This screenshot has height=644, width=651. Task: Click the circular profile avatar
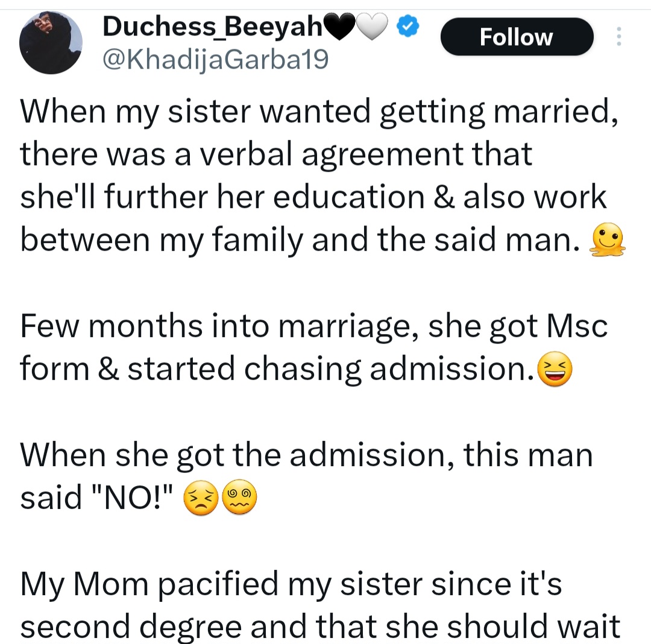click(x=51, y=42)
